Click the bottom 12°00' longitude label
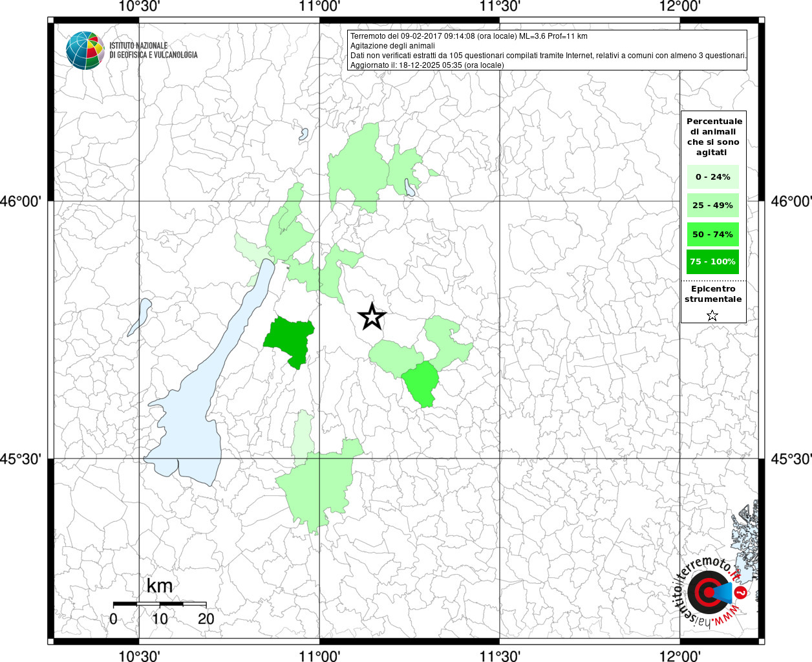The width and height of the screenshot is (812, 662). (679, 656)
